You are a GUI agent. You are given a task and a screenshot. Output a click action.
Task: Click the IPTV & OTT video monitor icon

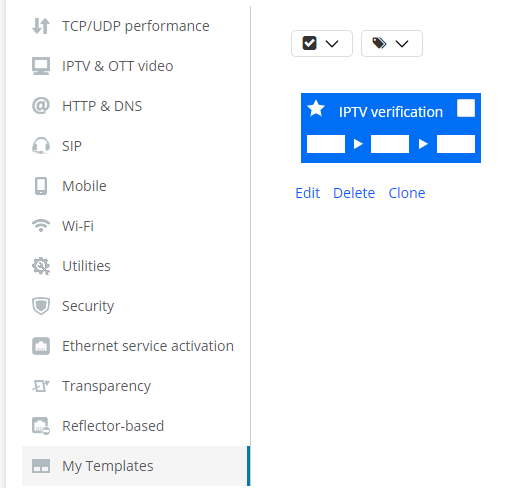point(41,66)
